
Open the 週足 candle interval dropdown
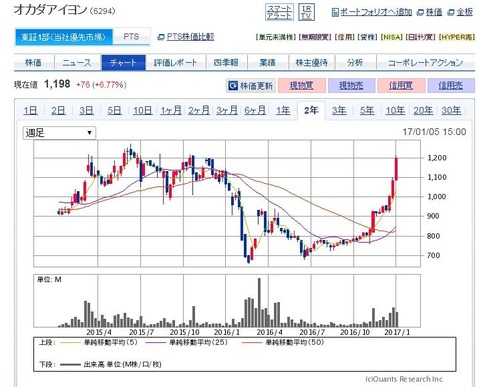pos(59,133)
